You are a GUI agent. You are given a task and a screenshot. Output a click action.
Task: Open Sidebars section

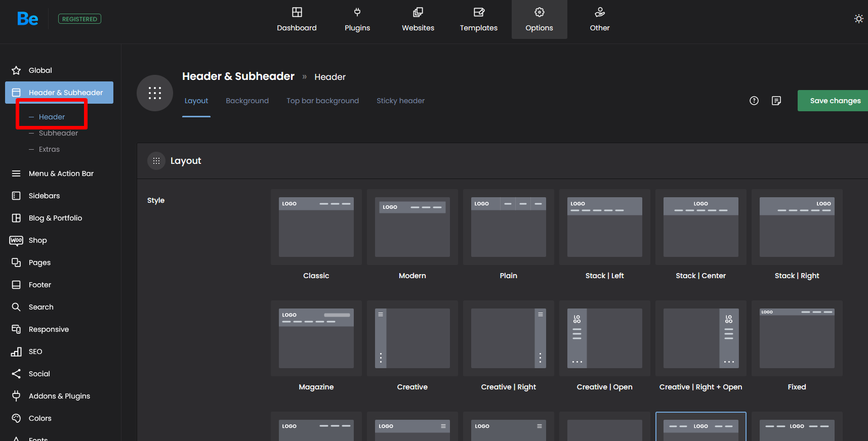(x=59, y=196)
